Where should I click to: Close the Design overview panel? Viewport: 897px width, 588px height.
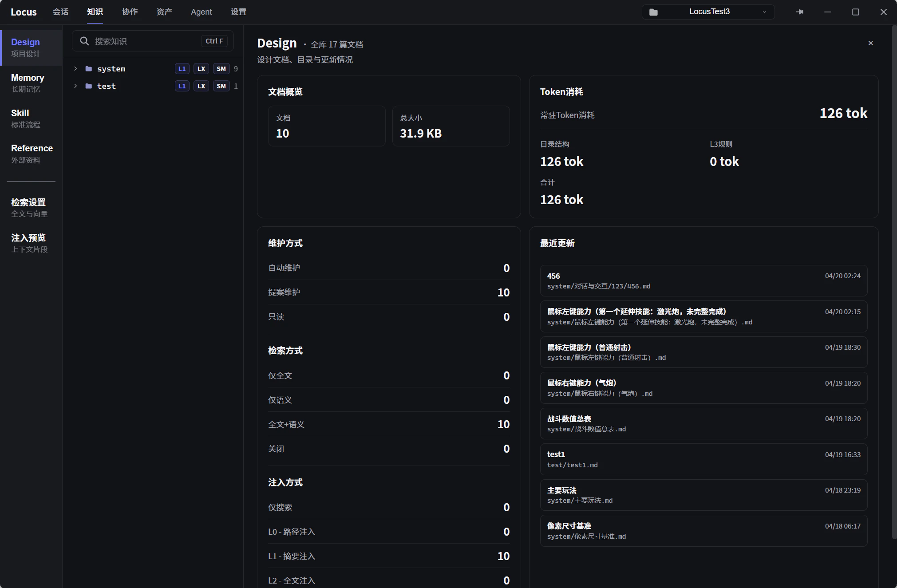coord(870,43)
